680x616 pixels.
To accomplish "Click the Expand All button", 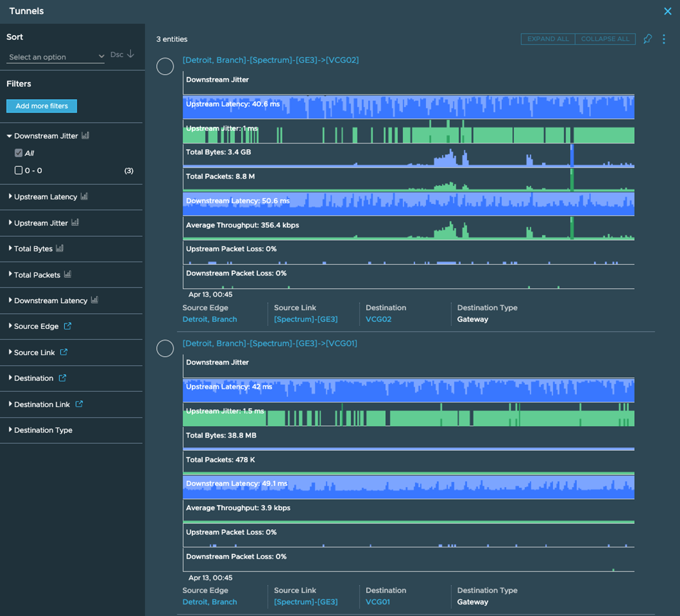I will (548, 39).
